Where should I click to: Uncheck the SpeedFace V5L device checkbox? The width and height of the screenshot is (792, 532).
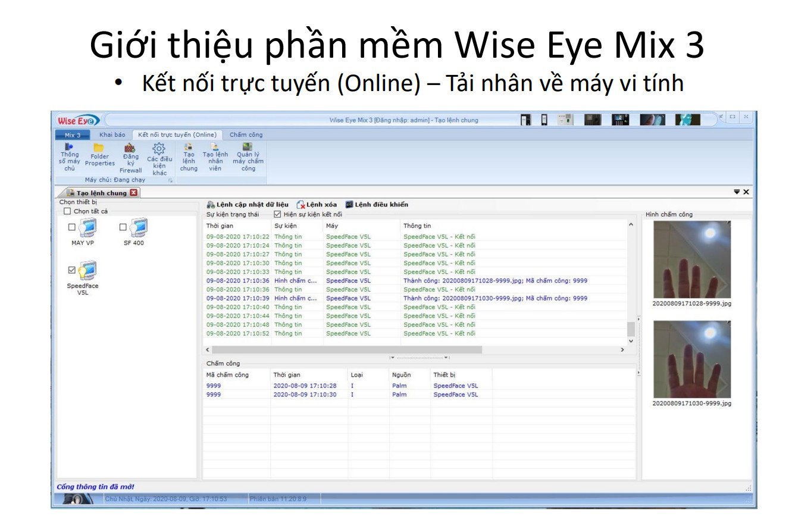coord(72,270)
